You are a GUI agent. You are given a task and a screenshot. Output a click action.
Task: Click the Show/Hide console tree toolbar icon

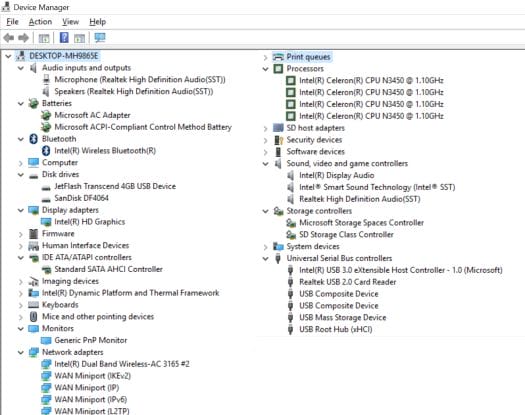click(44, 38)
